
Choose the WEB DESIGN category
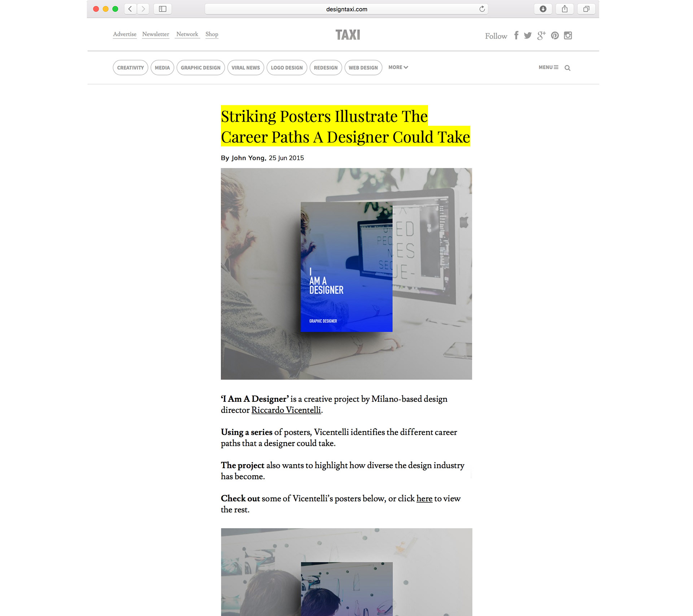point(363,67)
